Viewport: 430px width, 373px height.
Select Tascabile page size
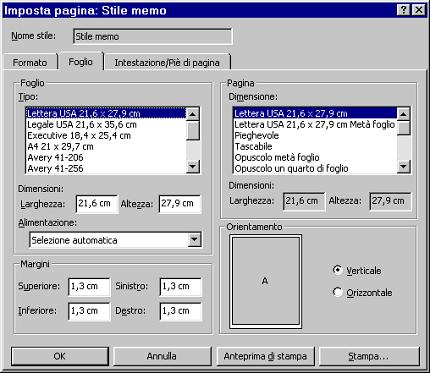click(x=315, y=147)
